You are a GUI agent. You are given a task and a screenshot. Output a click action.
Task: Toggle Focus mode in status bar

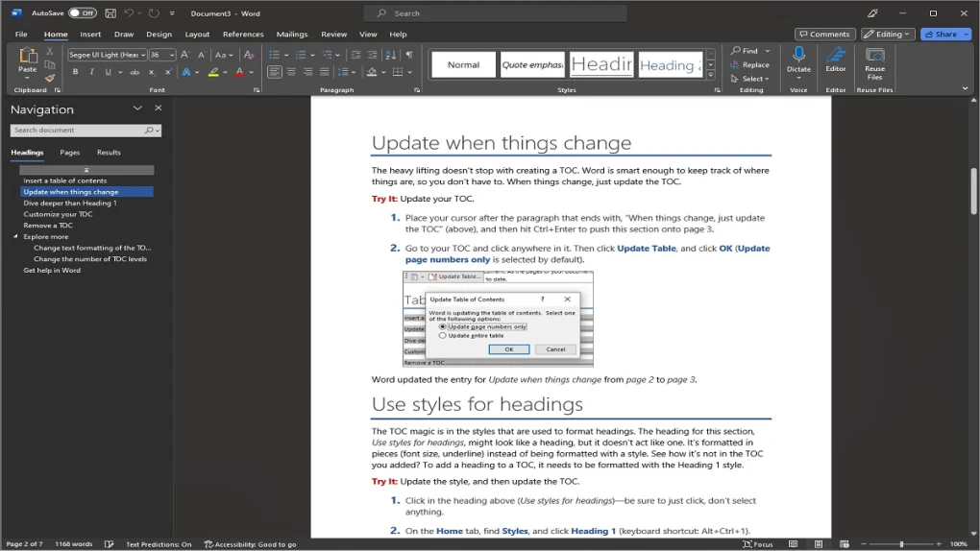click(x=758, y=544)
